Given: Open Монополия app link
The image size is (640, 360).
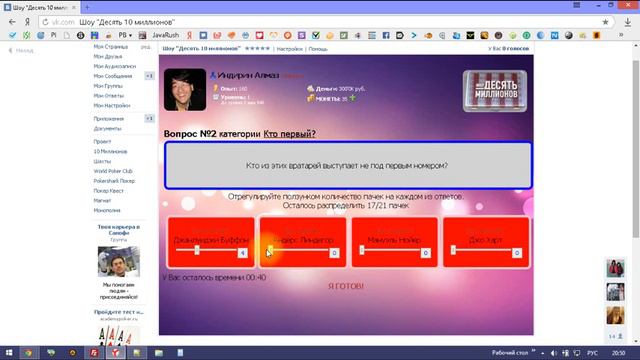Looking at the screenshot, I should click(107, 210).
